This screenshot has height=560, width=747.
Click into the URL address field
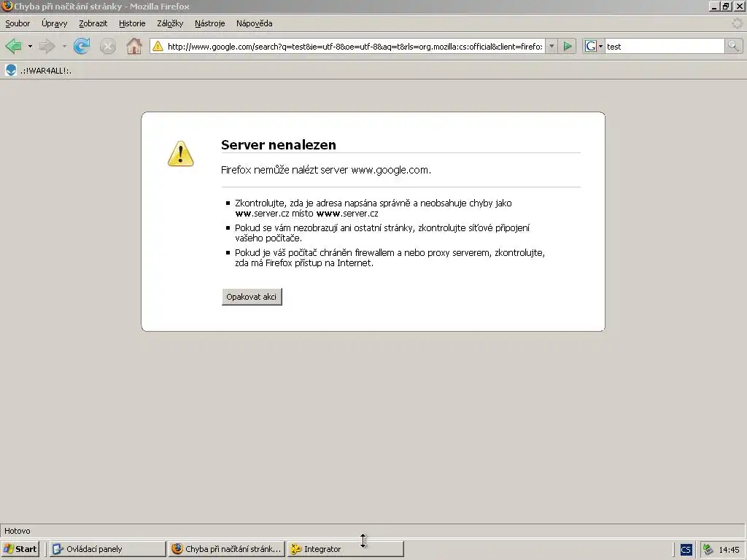[355, 46]
